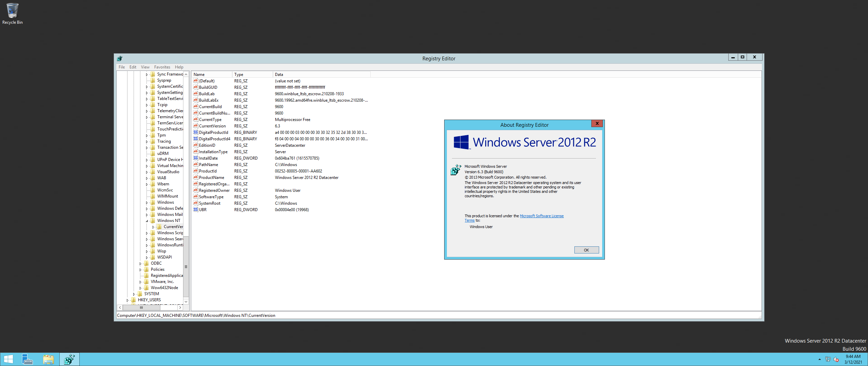The width and height of the screenshot is (868, 366).
Task: Select the BuildGUID string value icon
Action: (196, 87)
